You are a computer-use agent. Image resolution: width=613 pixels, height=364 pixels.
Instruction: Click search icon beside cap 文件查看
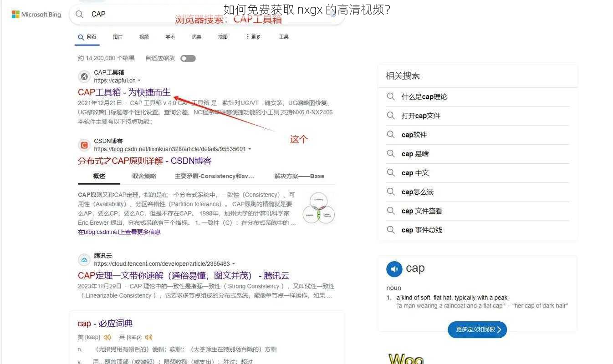pyautogui.click(x=391, y=211)
